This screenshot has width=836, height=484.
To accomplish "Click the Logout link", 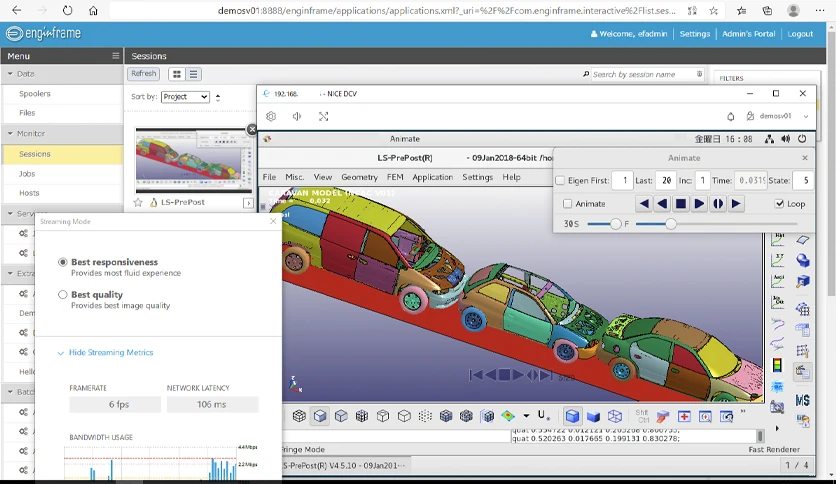I will pos(800,34).
